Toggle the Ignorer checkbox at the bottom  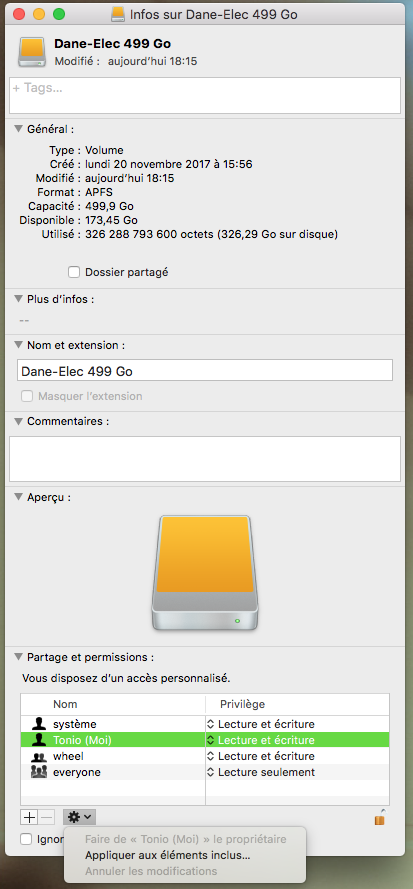26,839
